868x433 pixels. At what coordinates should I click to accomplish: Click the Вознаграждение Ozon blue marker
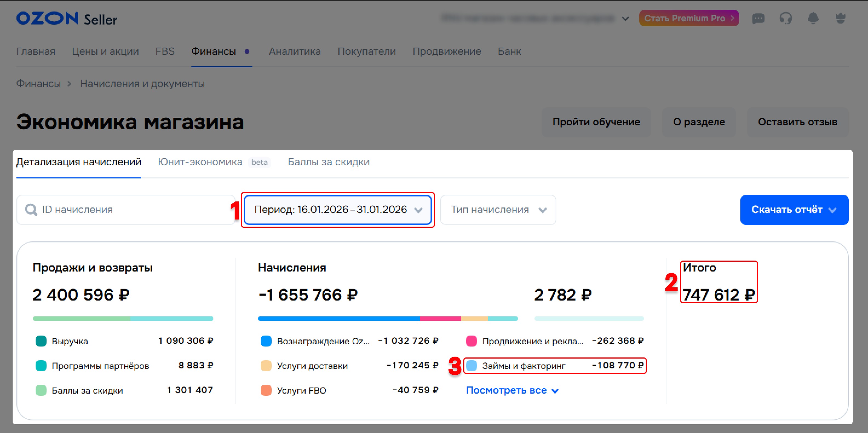point(266,341)
